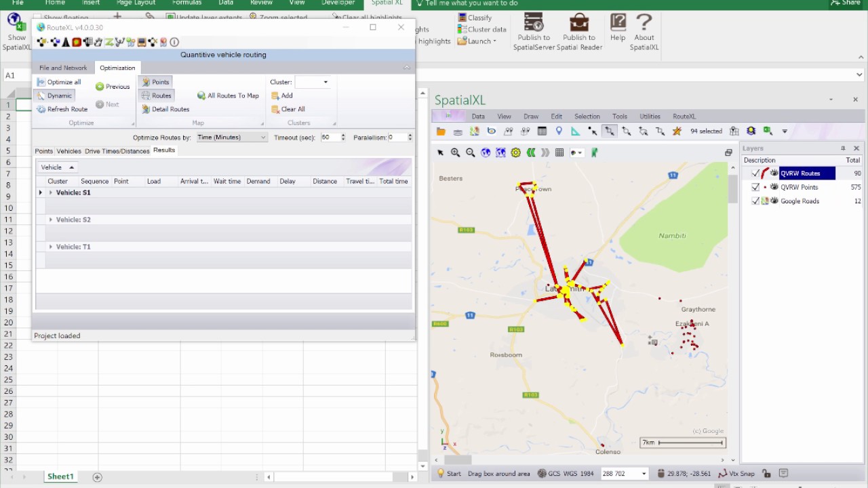
Task: Click Clear All clusters button
Action: (x=288, y=109)
